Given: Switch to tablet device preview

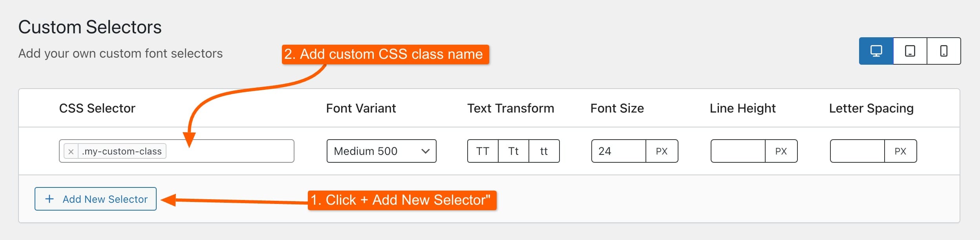Looking at the screenshot, I should pyautogui.click(x=910, y=51).
